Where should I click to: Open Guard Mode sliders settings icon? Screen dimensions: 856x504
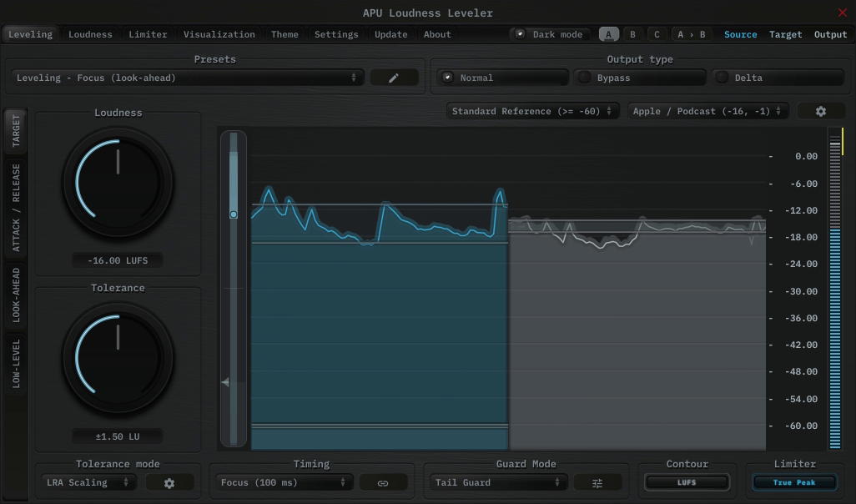point(597,483)
